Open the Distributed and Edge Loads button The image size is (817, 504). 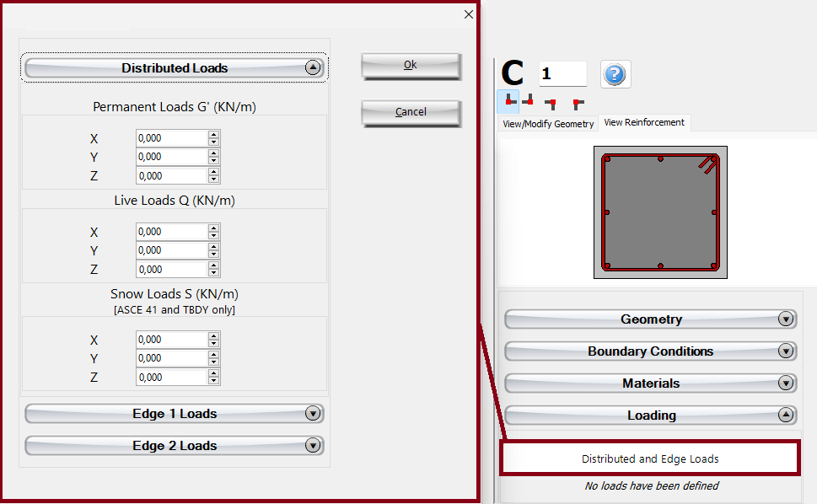[650, 459]
